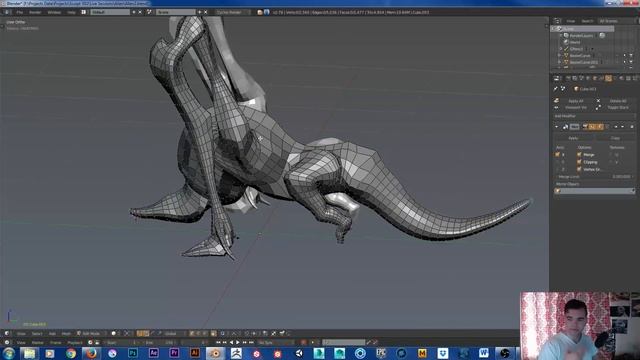The image size is (640, 360).
Task: Open Google Chrome from the taskbar
Action: [x=71, y=353]
